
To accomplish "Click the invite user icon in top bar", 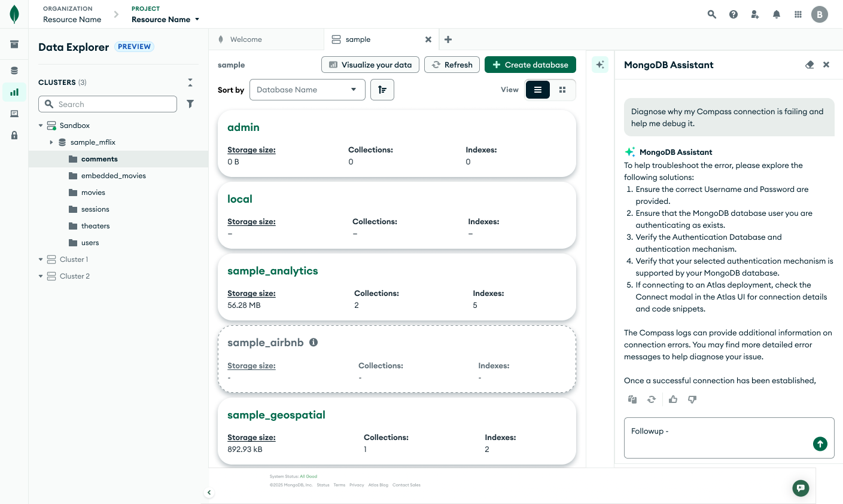I will pyautogui.click(x=754, y=14).
